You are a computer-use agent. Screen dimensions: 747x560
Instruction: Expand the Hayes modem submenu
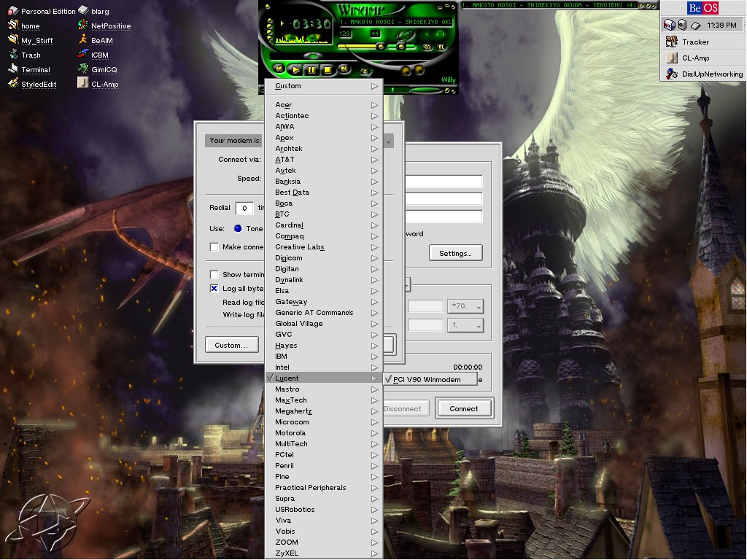[324, 346]
